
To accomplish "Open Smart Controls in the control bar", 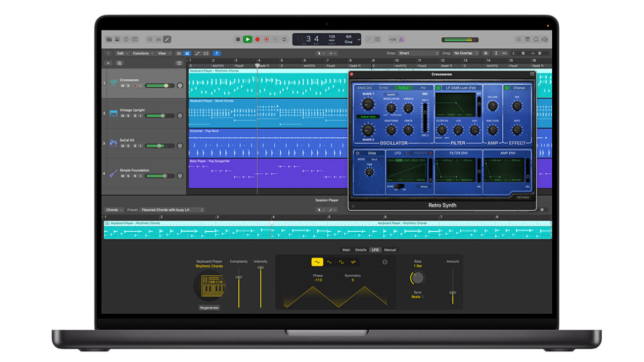I will point(149,39).
